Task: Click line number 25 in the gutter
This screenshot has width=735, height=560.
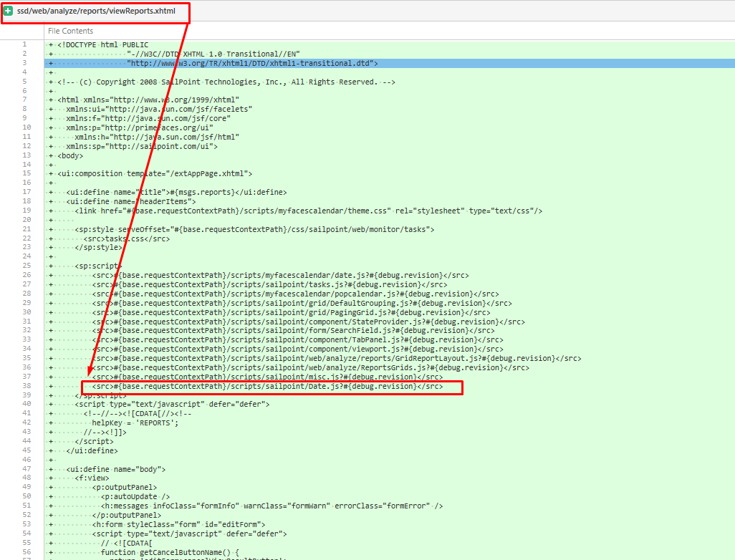Action: [27, 265]
